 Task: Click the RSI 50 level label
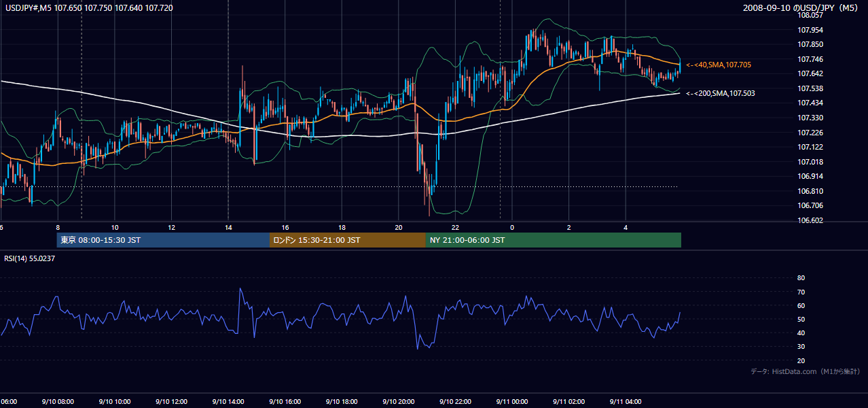[801, 319]
